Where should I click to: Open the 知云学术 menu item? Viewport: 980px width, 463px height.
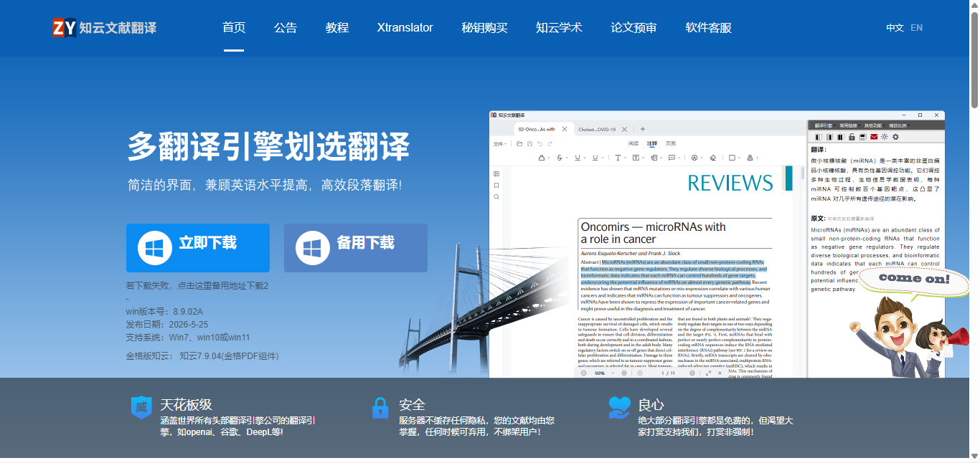tap(560, 28)
